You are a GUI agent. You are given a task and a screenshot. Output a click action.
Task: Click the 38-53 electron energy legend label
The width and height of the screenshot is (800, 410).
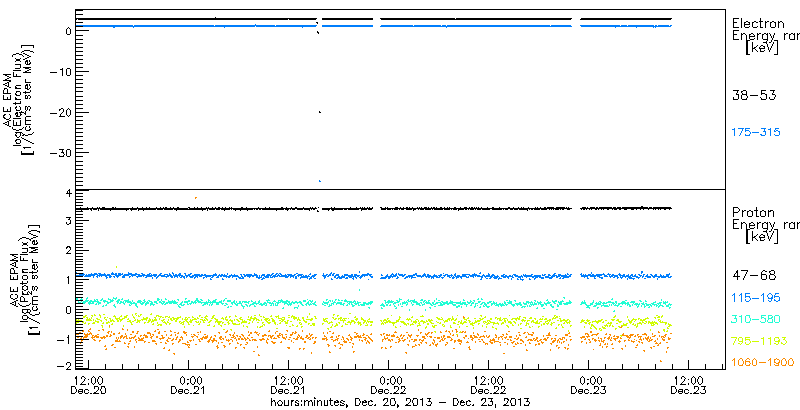754,95
